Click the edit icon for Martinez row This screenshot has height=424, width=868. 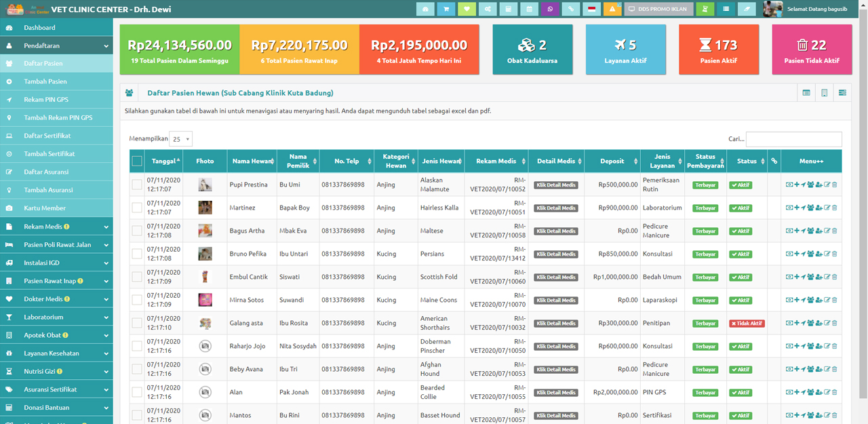pos(827,208)
